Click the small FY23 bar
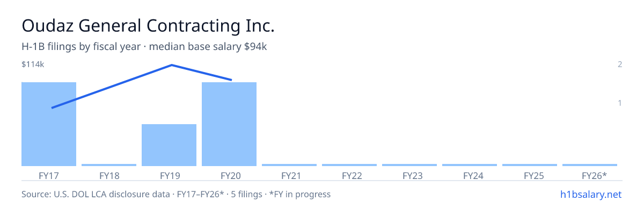Image resolution: width=644 pixels, height=215 pixels. point(409,165)
